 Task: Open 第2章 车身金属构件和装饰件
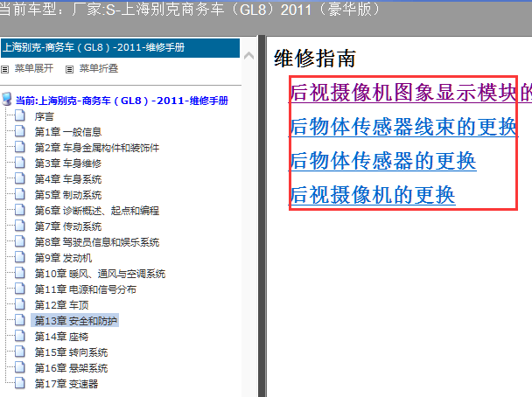pyautogui.click(x=97, y=148)
